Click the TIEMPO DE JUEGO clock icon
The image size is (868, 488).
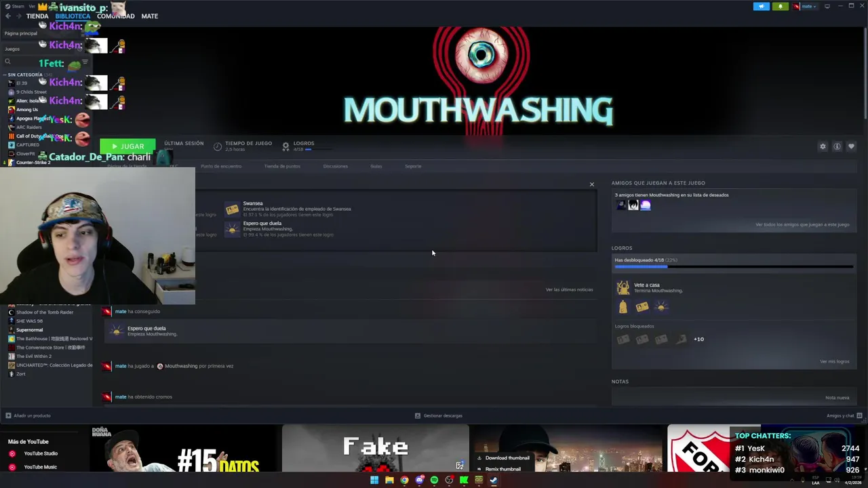pos(218,146)
